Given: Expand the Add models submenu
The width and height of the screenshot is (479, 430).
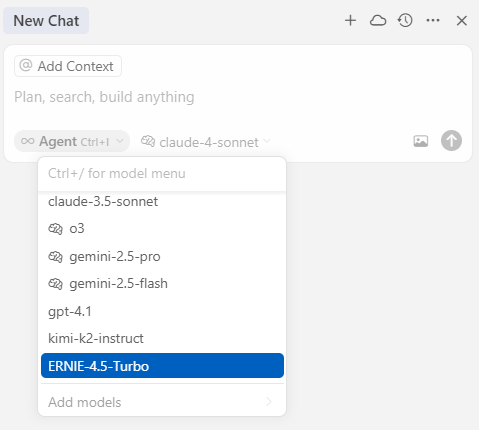Looking at the screenshot, I should tap(162, 402).
